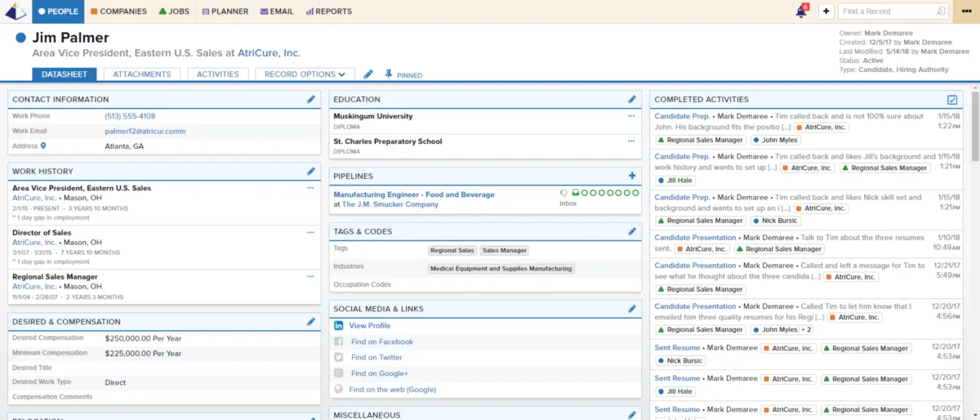Click the first pipeline stage circle
Screen dimensions: 980x420
coord(586,194)
